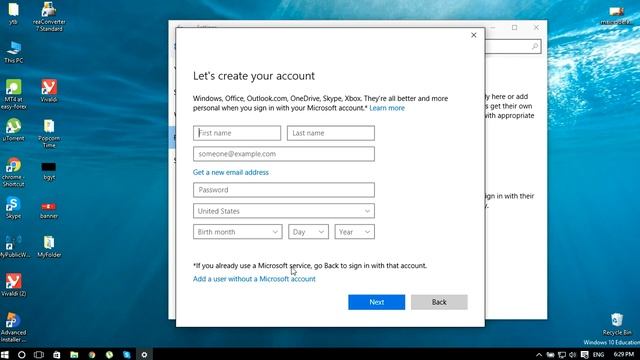Open File Explorer from the taskbar
The width and height of the screenshot is (640, 360).
tap(74, 355)
